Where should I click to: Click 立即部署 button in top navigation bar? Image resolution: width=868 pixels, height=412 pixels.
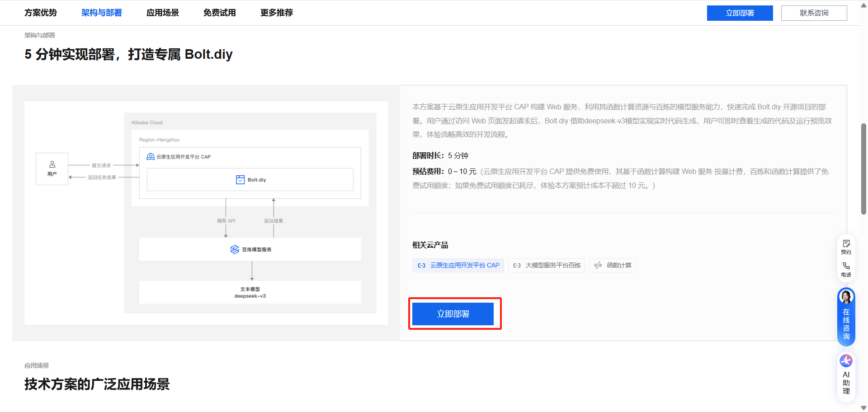pos(740,13)
